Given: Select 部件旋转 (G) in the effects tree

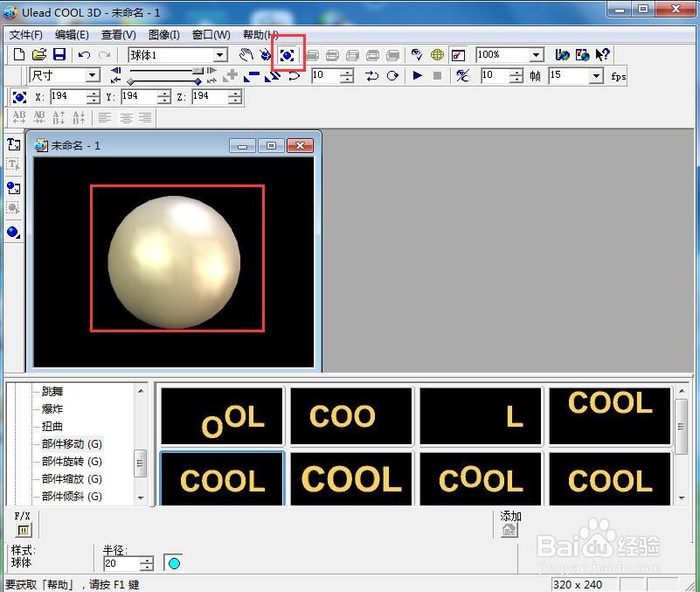Looking at the screenshot, I should point(72,461).
